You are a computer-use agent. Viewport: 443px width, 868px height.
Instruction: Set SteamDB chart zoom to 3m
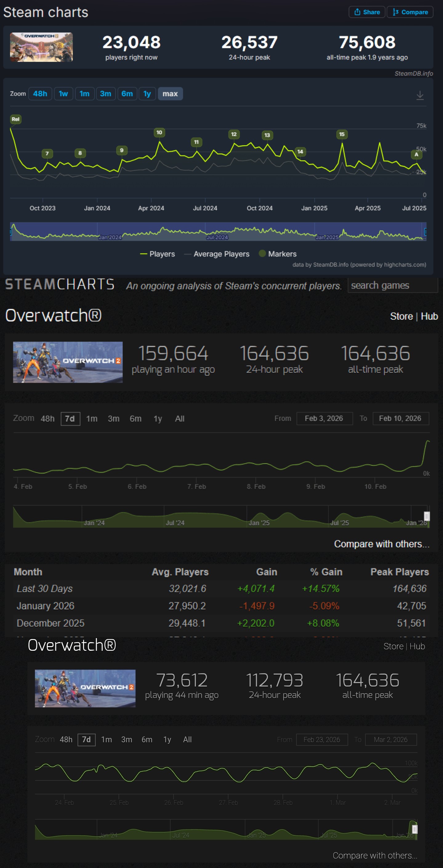pyautogui.click(x=105, y=94)
